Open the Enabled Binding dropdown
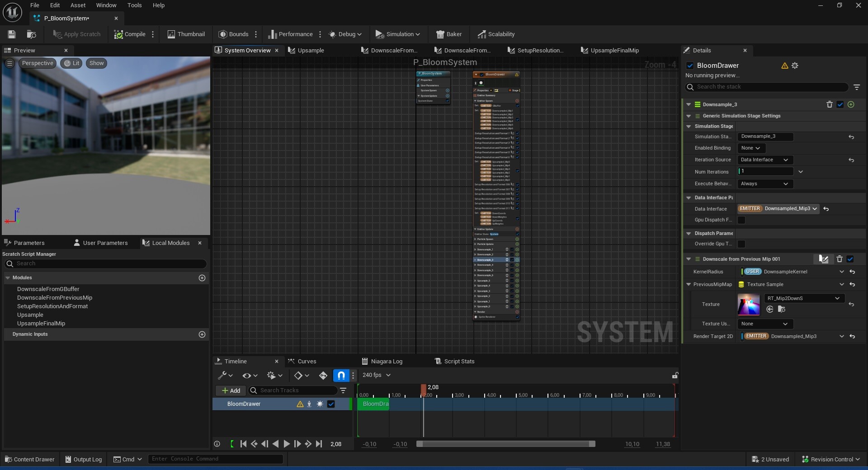 (750, 148)
